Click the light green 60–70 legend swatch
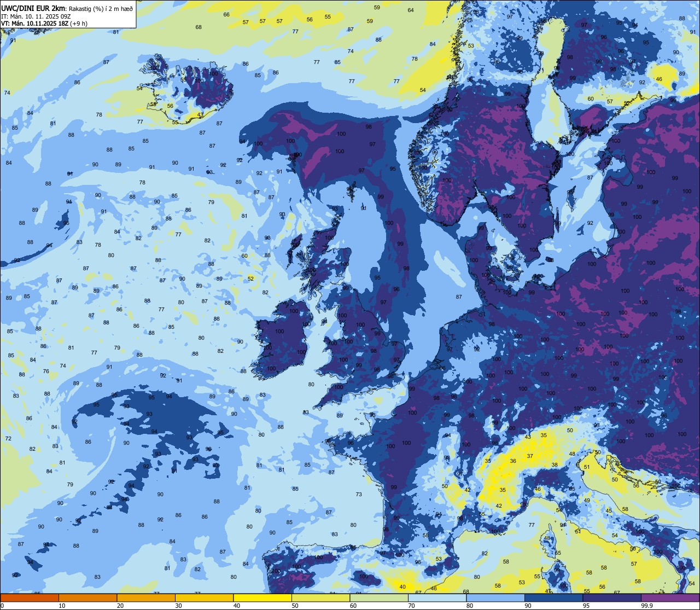The width and height of the screenshot is (700, 610). [379, 597]
